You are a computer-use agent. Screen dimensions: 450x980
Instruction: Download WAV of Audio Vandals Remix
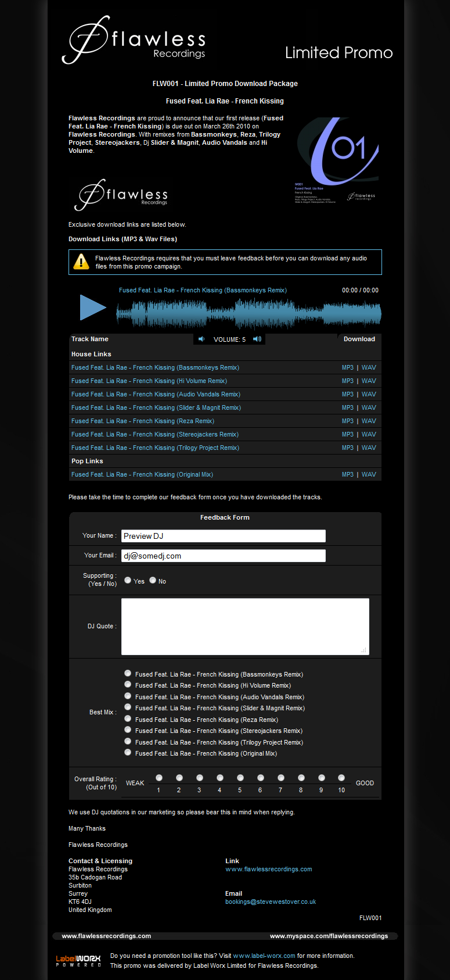pos(369,394)
